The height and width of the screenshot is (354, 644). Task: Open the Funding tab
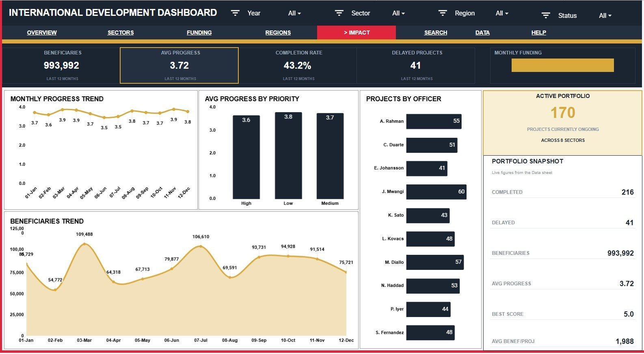(x=199, y=33)
